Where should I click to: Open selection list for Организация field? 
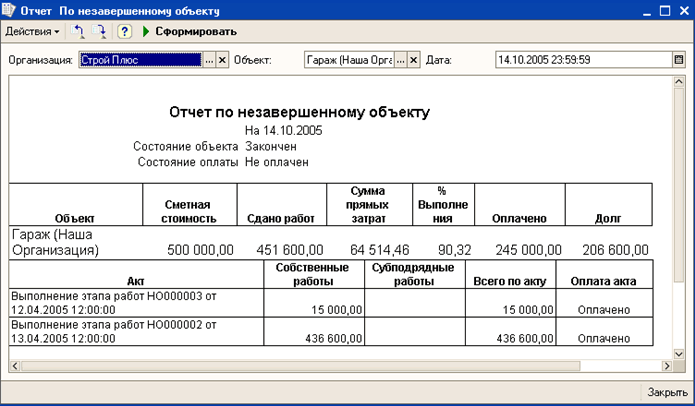[209, 60]
